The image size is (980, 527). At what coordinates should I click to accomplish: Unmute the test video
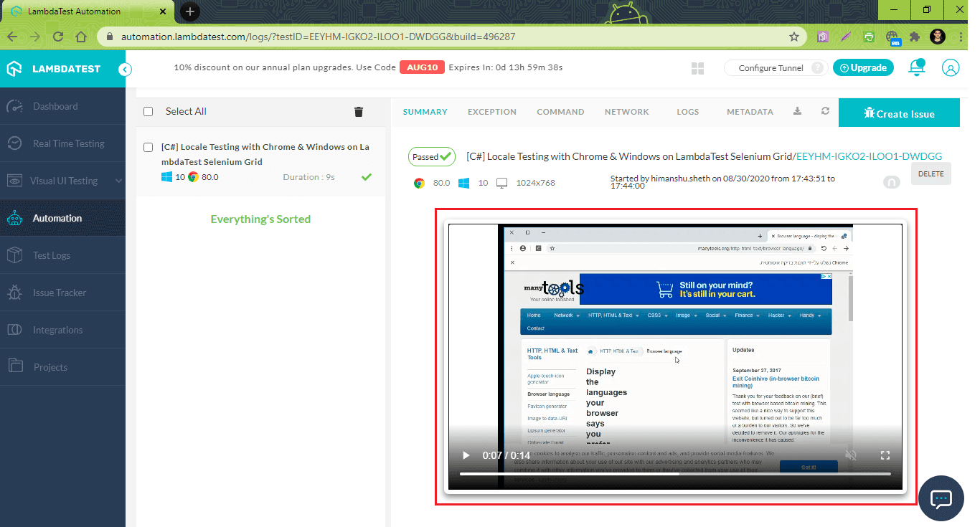click(x=851, y=455)
